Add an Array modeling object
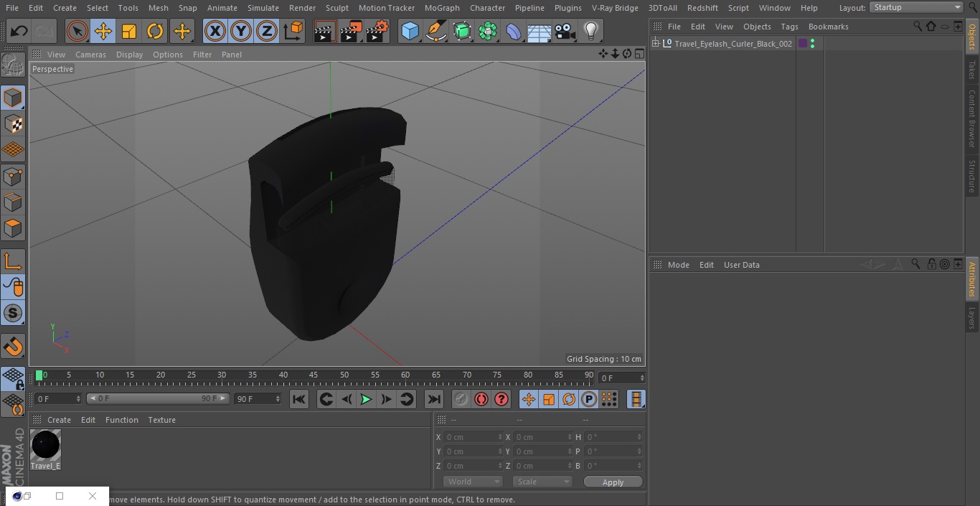The width and height of the screenshot is (980, 506). click(x=488, y=32)
